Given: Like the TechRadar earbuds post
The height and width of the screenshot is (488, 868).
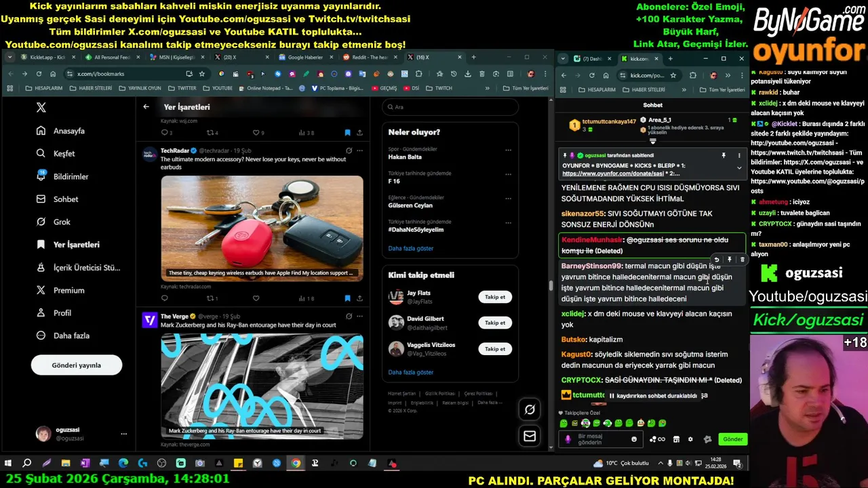Looking at the screenshot, I should [x=256, y=298].
